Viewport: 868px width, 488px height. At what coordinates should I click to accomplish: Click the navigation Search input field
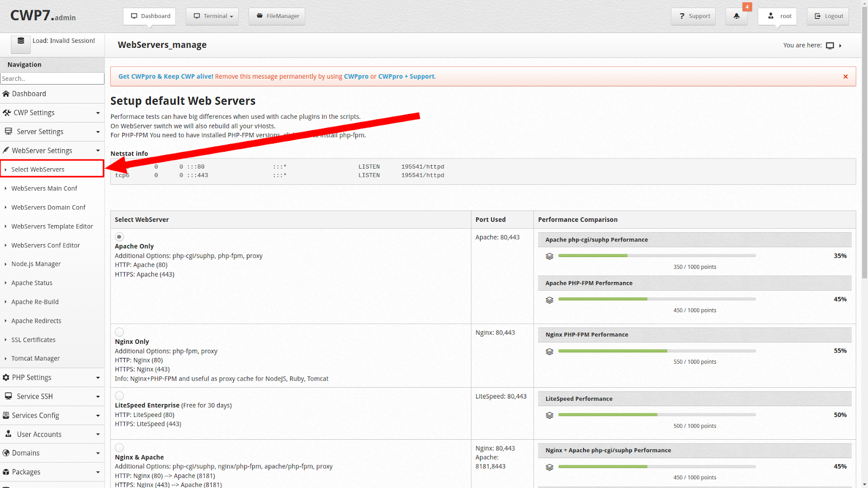pyautogui.click(x=52, y=79)
